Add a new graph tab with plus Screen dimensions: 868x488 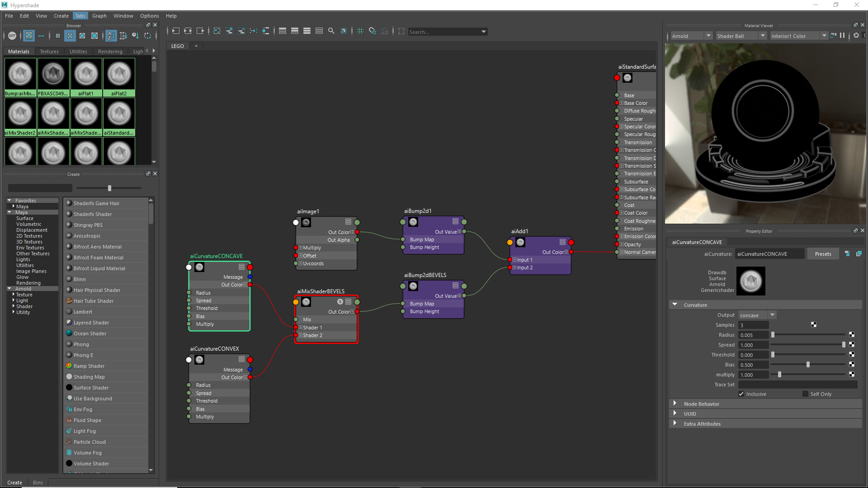[x=196, y=46]
